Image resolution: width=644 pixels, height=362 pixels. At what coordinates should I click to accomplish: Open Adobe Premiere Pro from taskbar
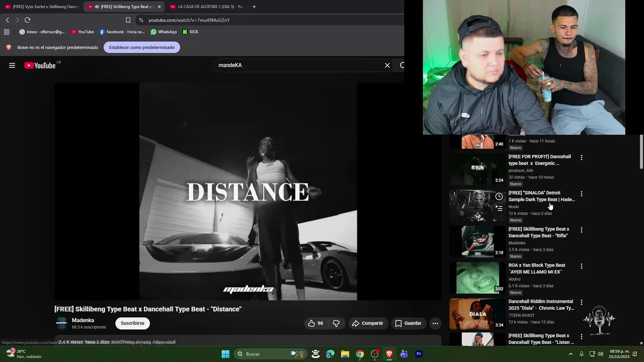pyautogui.click(x=419, y=354)
